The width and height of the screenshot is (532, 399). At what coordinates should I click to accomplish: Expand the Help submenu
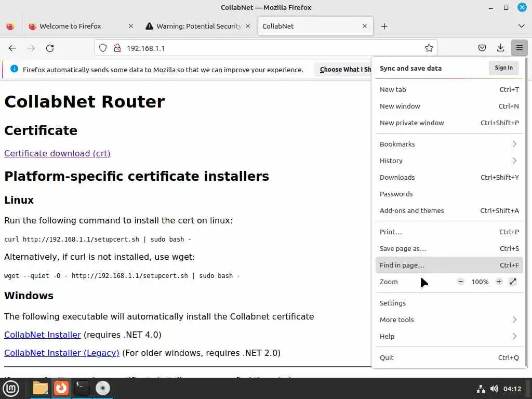pos(449,336)
